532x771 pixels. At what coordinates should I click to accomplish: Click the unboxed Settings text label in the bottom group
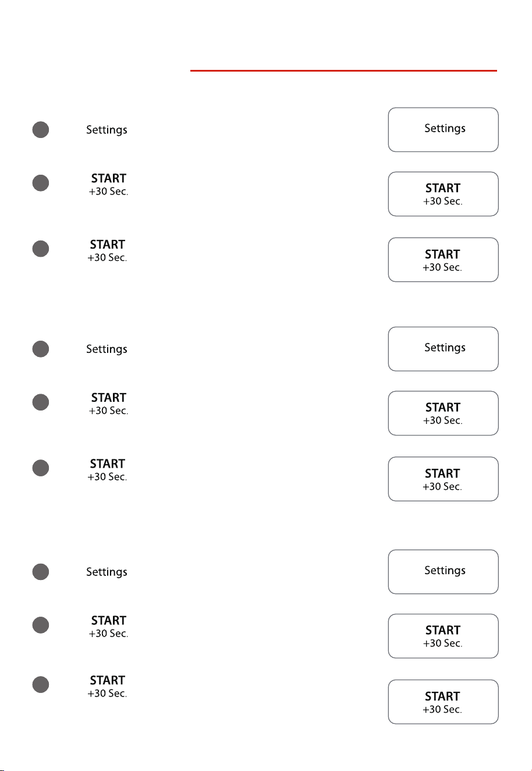coord(107,572)
